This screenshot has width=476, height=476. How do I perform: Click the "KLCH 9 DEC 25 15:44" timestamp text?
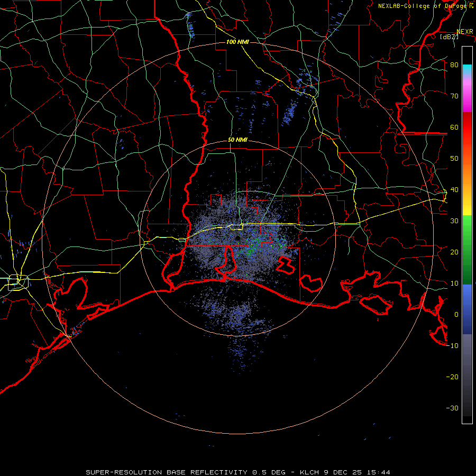(x=345, y=472)
